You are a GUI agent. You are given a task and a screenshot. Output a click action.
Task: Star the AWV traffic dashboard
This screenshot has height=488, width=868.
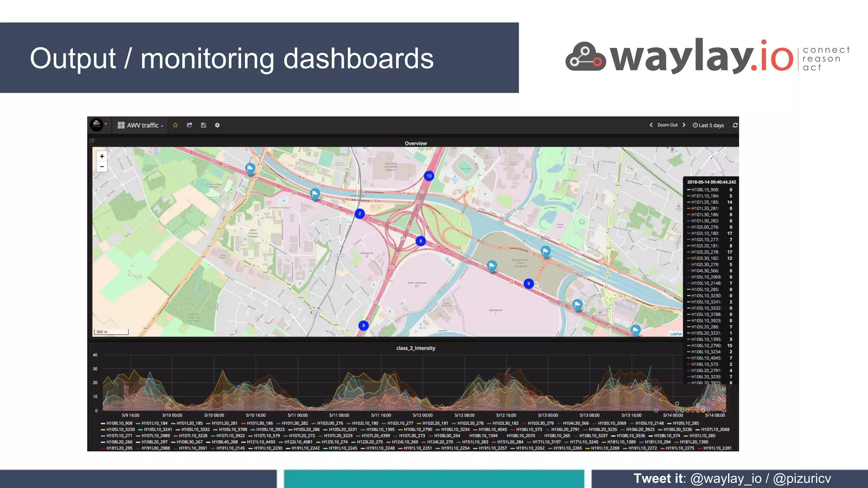tap(175, 125)
